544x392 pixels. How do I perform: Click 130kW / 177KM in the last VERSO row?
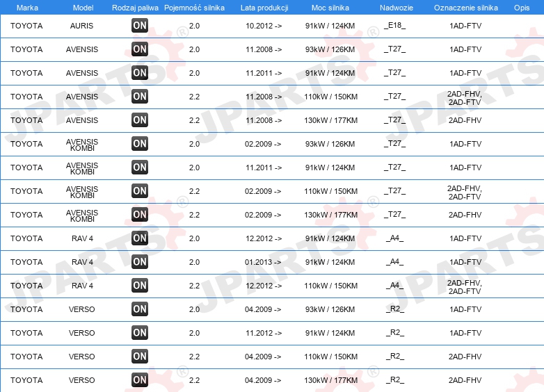click(x=331, y=380)
